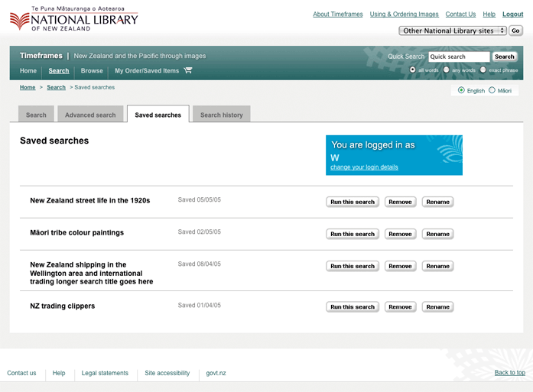Click in the Quick search text field
The height and width of the screenshot is (392, 533).
pyautogui.click(x=458, y=57)
